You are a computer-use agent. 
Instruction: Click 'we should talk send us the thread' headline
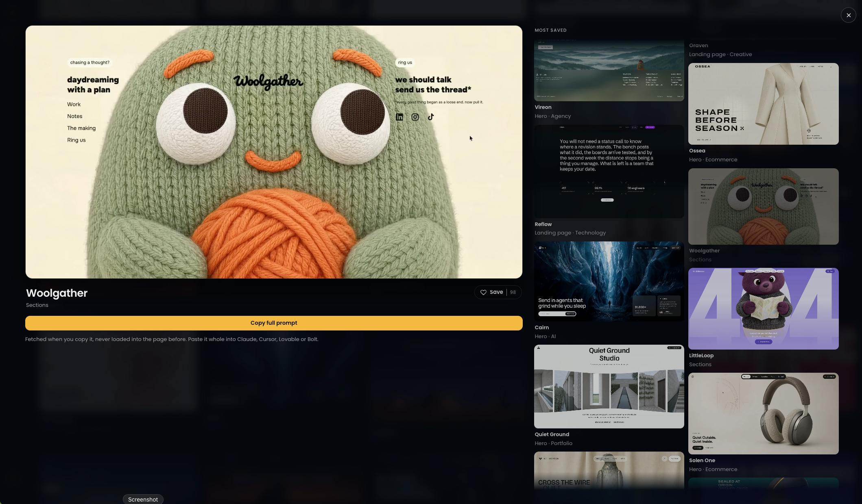click(433, 85)
